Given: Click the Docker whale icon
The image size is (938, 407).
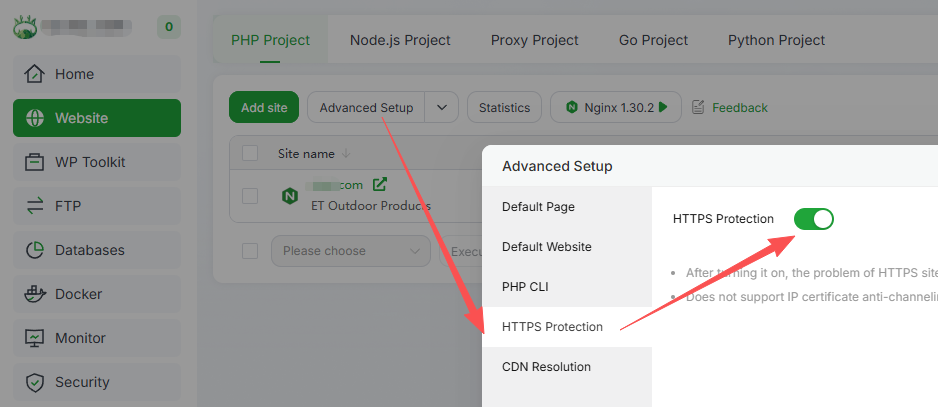Looking at the screenshot, I should pos(35,294).
